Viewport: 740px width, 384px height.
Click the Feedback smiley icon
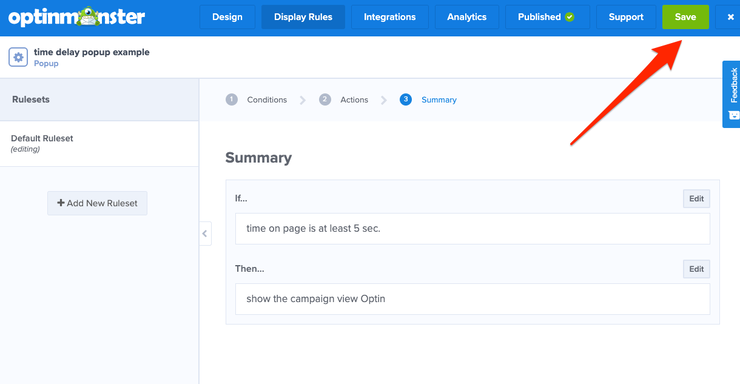[734, 116]
